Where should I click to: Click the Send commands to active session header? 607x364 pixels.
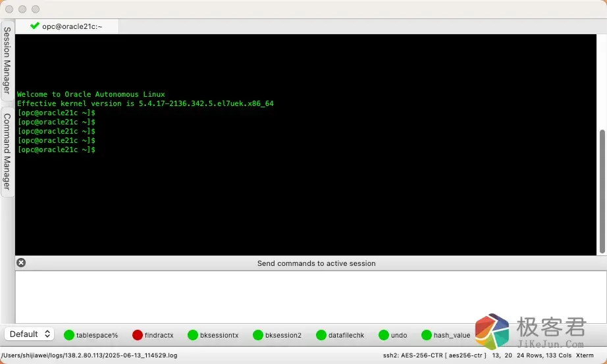(x=316, y=263)
